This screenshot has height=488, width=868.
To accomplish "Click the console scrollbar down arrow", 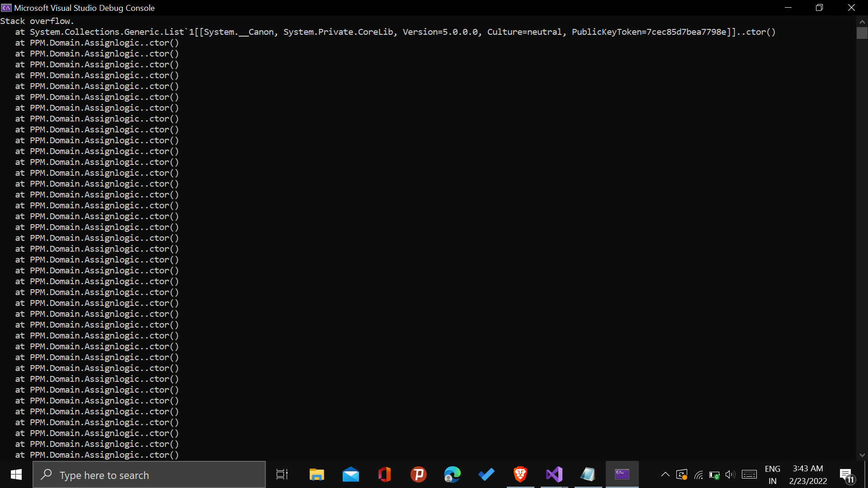I will pyautogui.click(x=862, y=455).
